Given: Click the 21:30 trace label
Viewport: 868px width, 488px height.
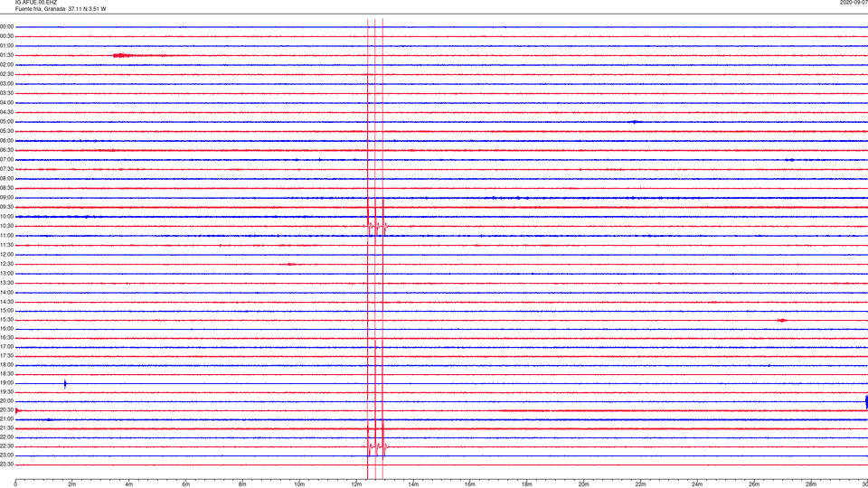Looking at the screenshot, I should point(6,428).
